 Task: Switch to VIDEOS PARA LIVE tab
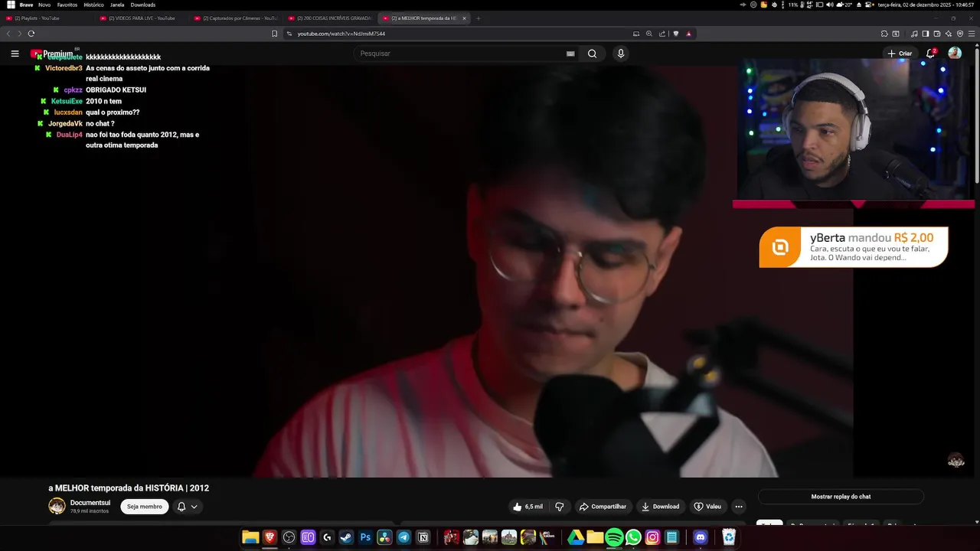[142, 18]
